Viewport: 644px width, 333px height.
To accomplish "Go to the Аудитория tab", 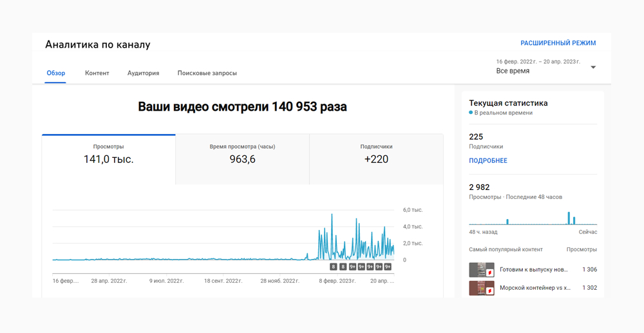I will 143,73.
